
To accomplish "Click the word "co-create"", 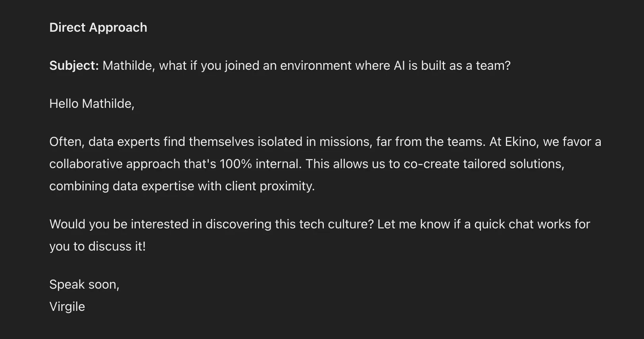I will coord(431,164).
